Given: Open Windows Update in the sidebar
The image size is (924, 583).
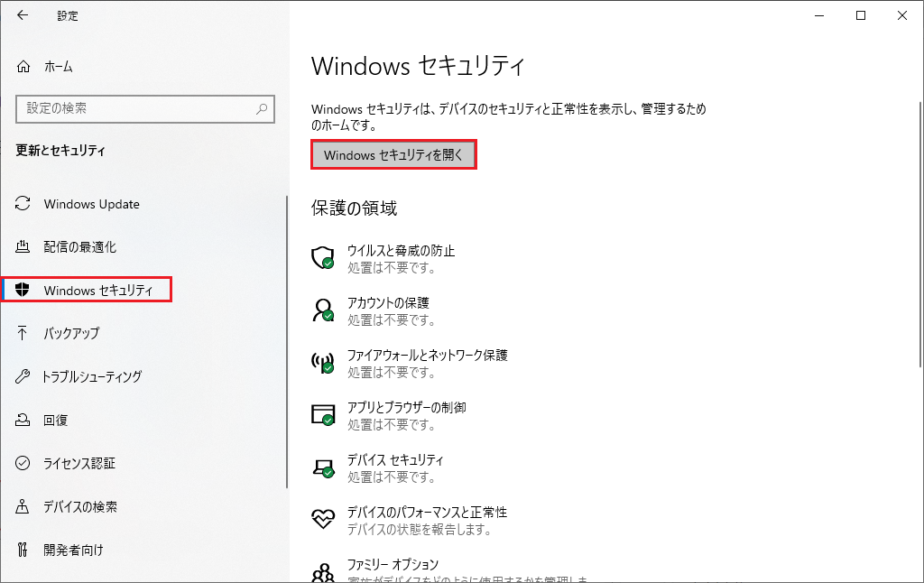Looking at the screenshot, I should point(91,204).
